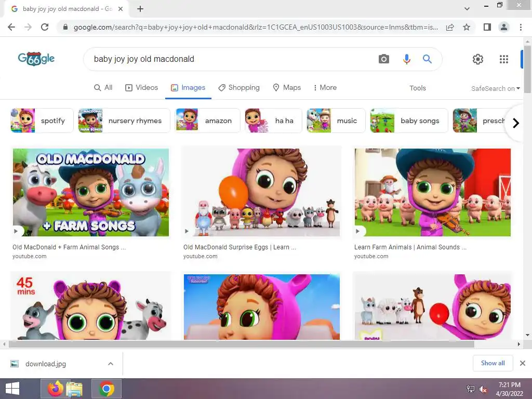This screenshot has width=532, height=399.
Task: Search by image using the camera icon
Action: [x=384, y=59]
